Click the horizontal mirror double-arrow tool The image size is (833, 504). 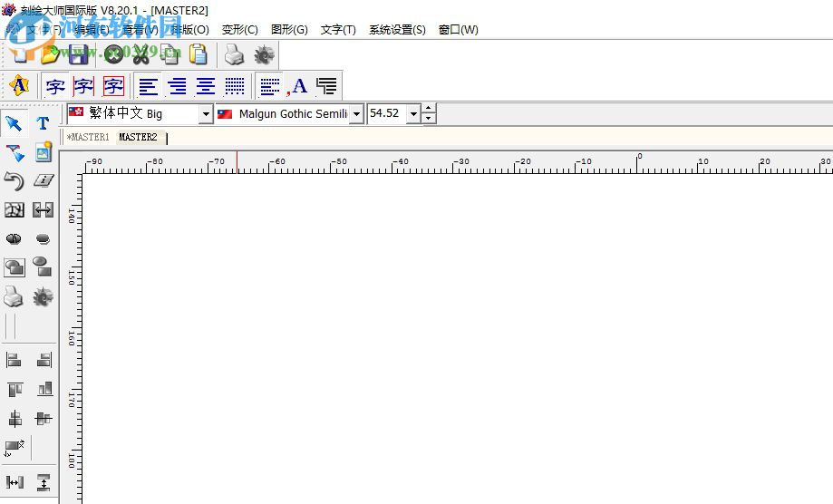(x=43, y=209)
